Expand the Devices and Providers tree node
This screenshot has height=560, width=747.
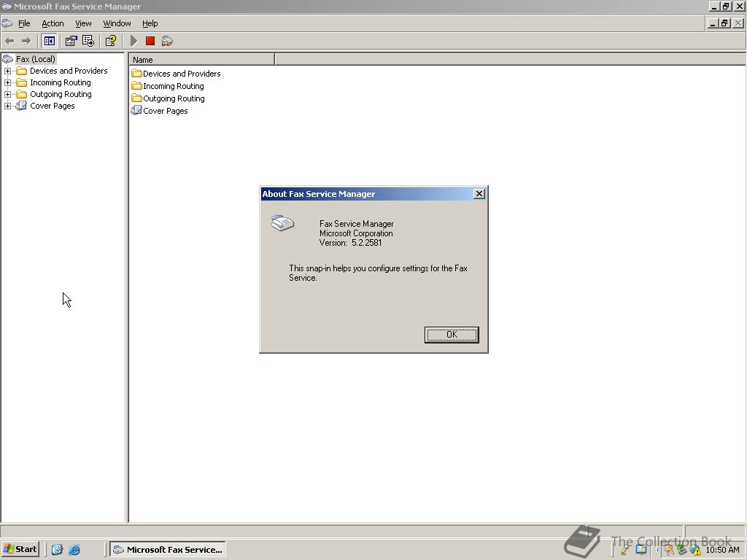pyautogui.click(x=7, y=71)
